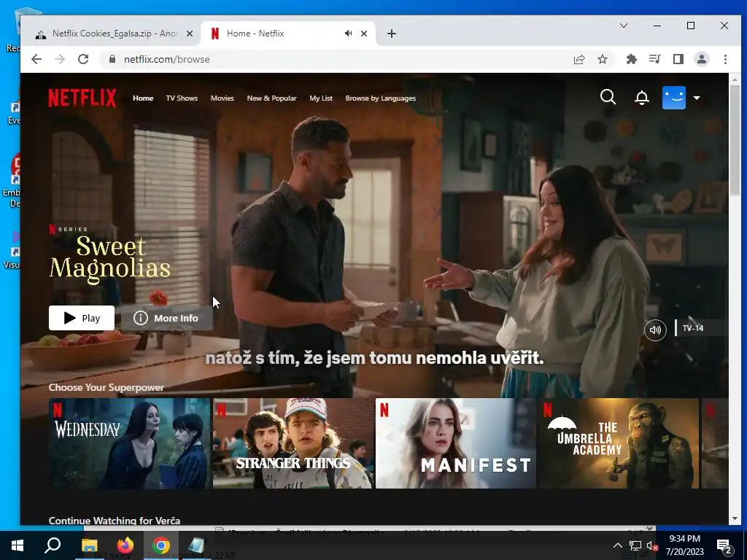Viewport: 747px width, 560px height.
Task: Click the browser back arrow
Action: coord(36,59)
